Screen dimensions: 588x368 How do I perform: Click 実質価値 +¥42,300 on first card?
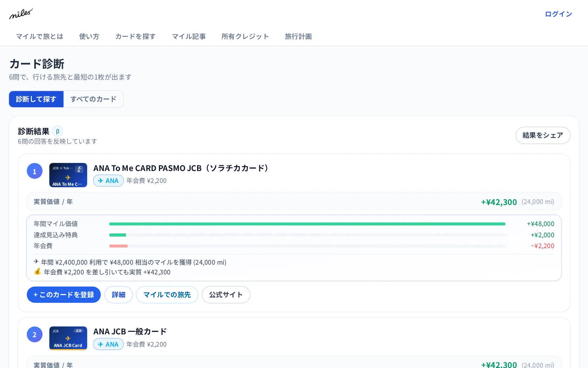click(x=499, y=202)
